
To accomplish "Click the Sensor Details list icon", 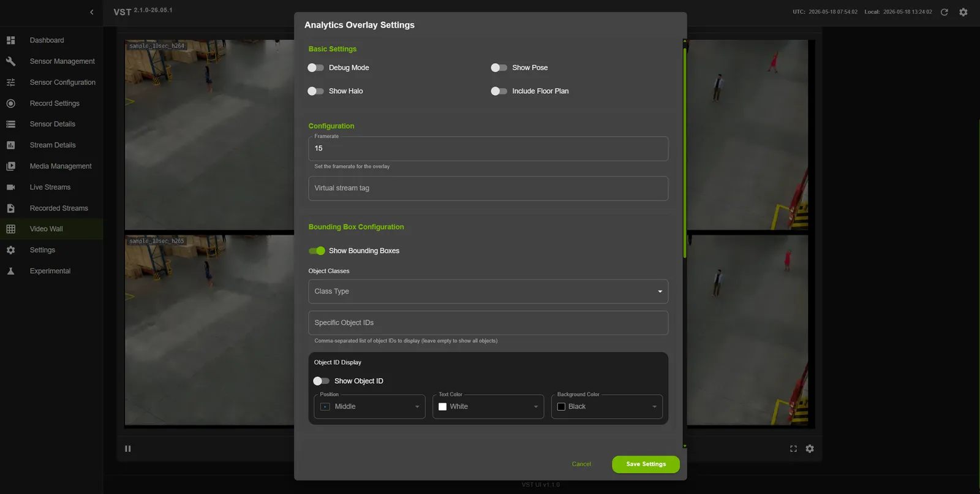I will click(10, 124).
